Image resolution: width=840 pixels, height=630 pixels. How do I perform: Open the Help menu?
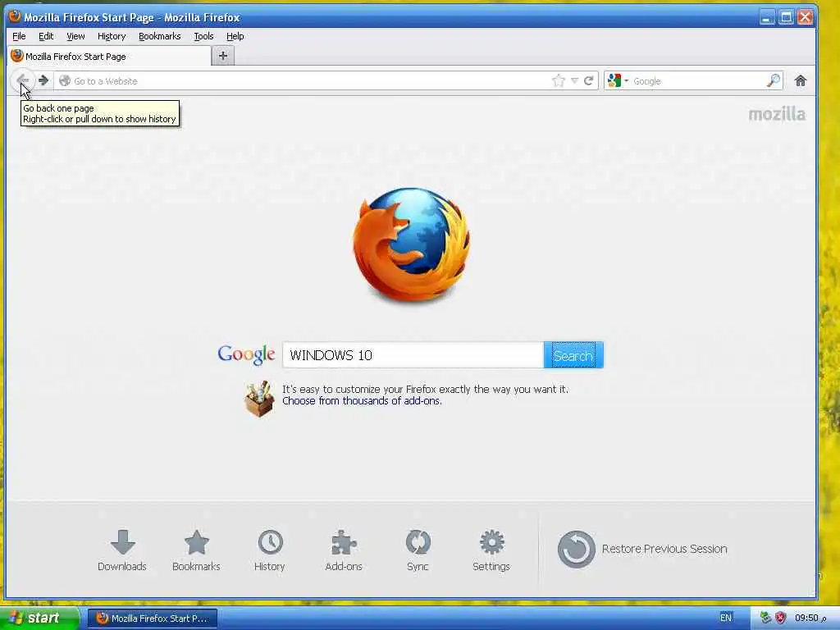click(235, 36)
